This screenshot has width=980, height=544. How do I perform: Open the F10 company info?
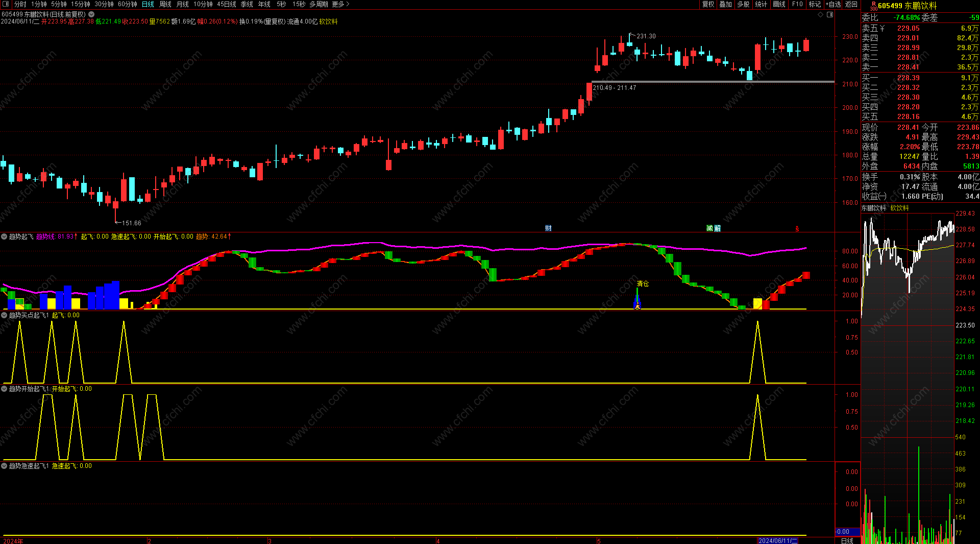coord(797,4)
